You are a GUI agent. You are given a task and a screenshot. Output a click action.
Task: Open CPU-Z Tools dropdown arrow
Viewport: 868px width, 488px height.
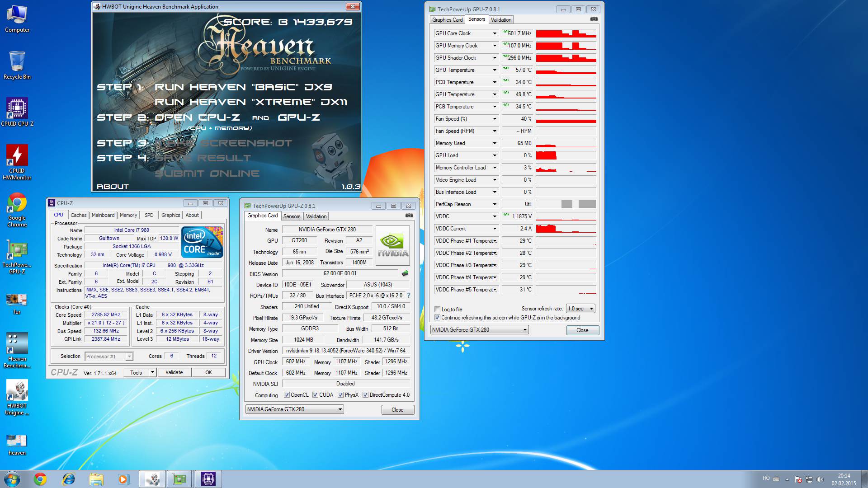152,372
